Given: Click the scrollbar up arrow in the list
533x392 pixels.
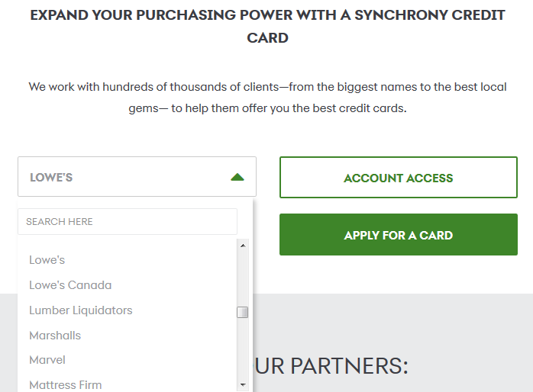Looking at the screenshot, I should (x=243, y=246).
